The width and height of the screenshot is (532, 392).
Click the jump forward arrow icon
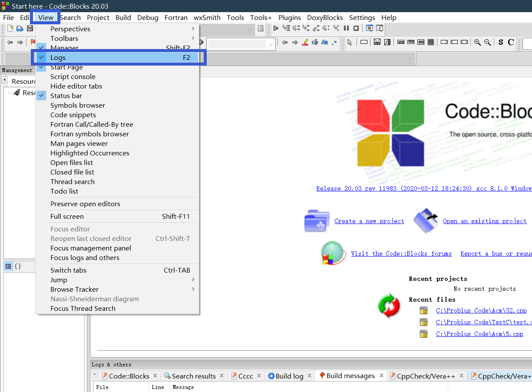[20, 42]
